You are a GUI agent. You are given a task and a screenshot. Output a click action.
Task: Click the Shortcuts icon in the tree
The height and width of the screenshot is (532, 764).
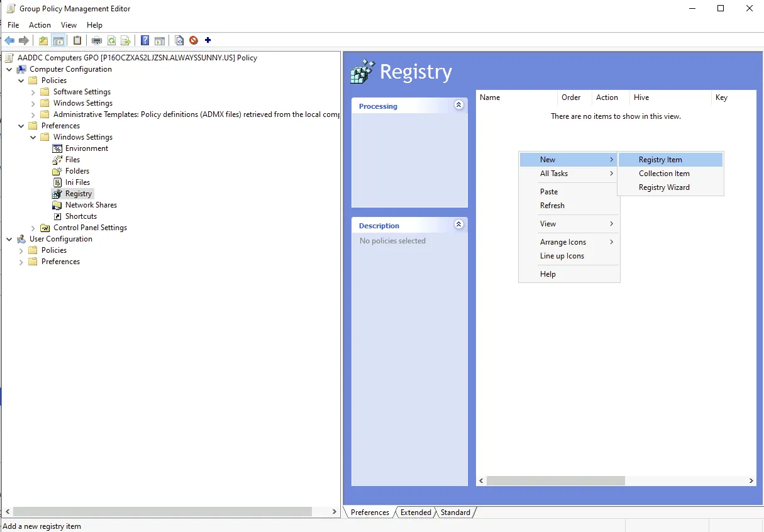pos(57,216)
